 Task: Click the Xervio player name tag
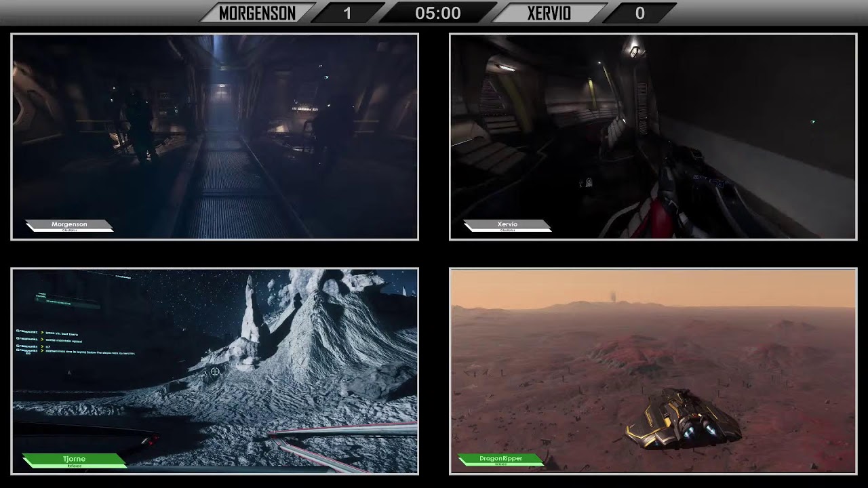click(x=507, y=225)
